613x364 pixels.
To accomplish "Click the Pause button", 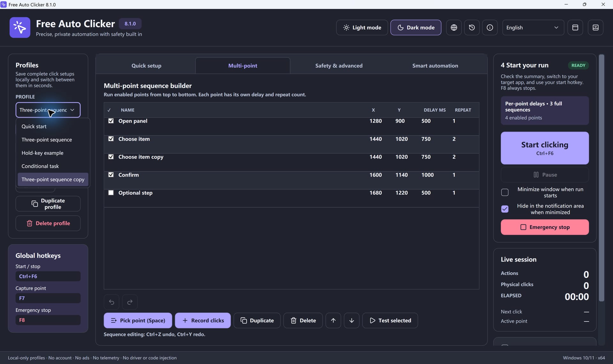I will coord(545,175).
